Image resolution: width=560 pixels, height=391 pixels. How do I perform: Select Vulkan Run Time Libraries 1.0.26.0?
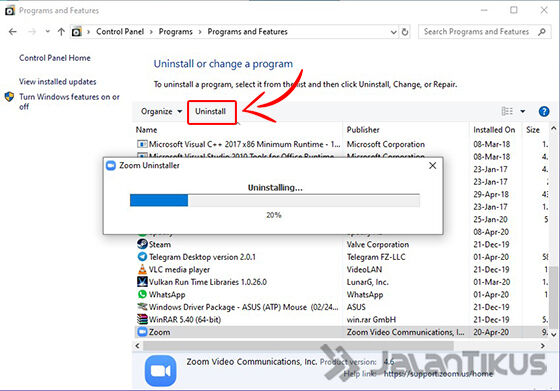point(208,282)
